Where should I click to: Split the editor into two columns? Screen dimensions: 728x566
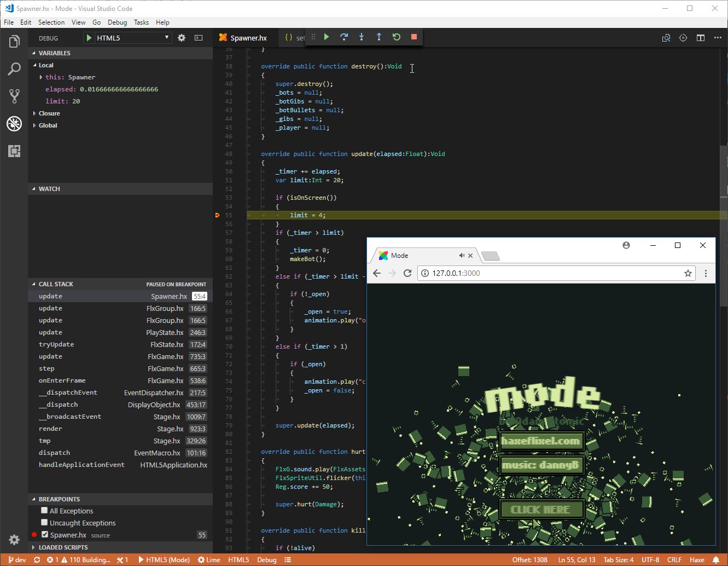click(701, 38)
